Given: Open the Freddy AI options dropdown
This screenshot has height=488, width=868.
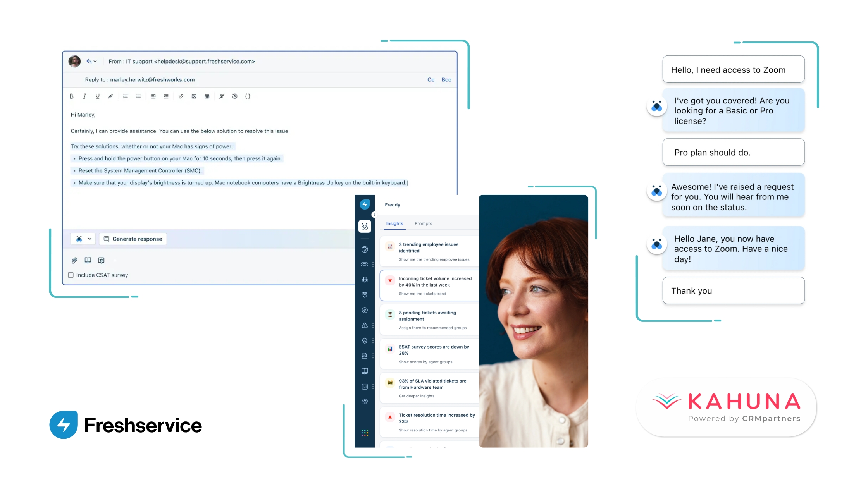Looking at the screenshot, I should click(x=83, y=239).
